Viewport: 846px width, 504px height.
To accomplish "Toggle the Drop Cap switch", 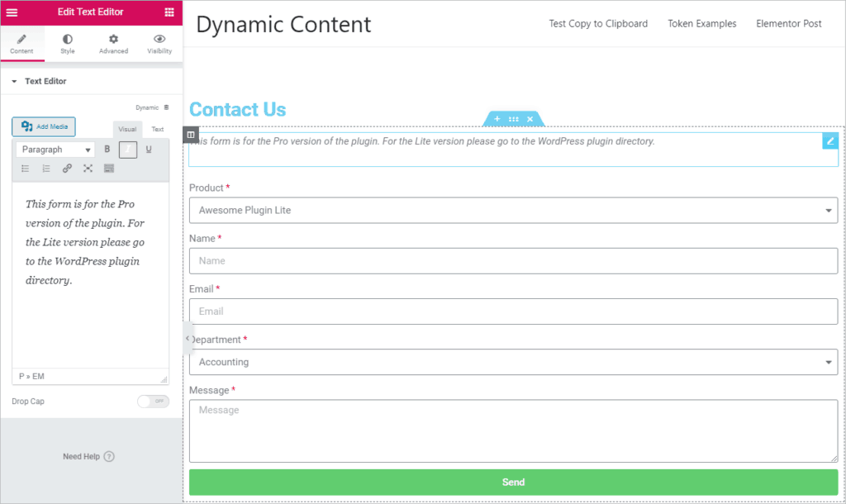I will pos(153,402).
